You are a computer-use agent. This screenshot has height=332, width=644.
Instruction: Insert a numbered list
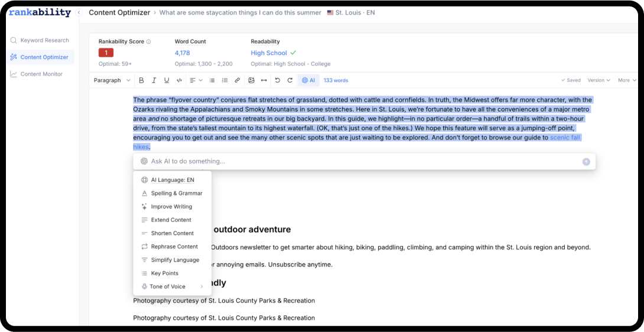click(x=225, y=80)
